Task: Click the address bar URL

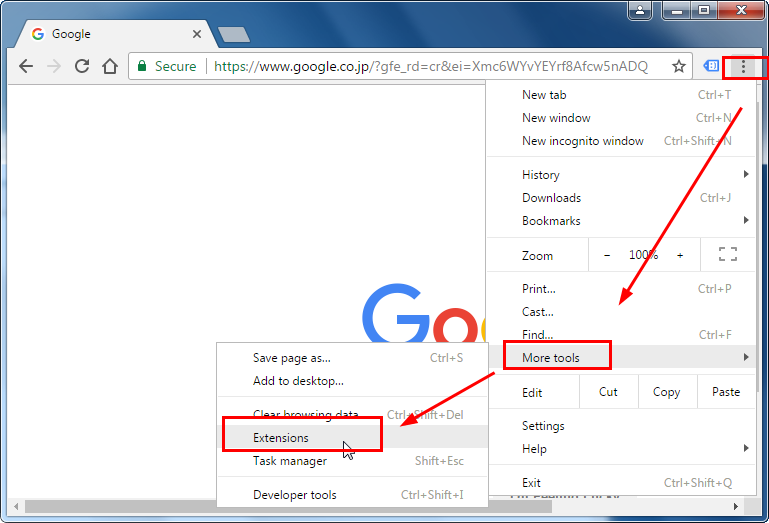Action: pyautogui.click(x=431, y=66)
